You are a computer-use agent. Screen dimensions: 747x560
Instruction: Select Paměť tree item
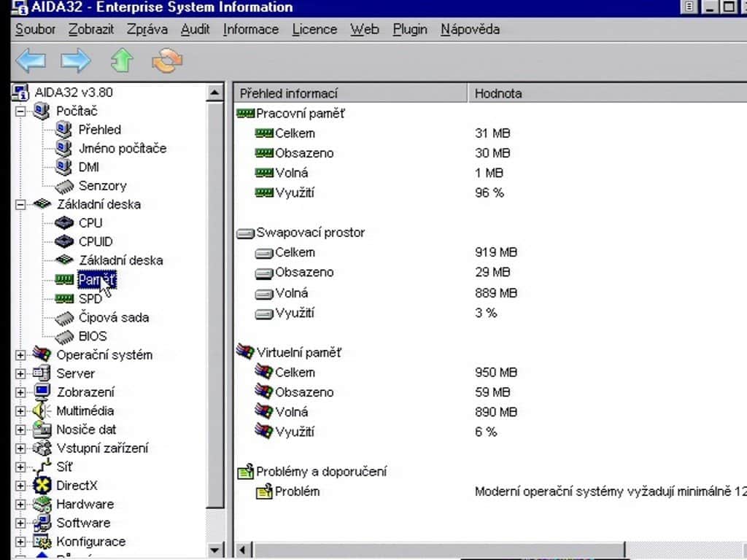click(x=97, y=280)
